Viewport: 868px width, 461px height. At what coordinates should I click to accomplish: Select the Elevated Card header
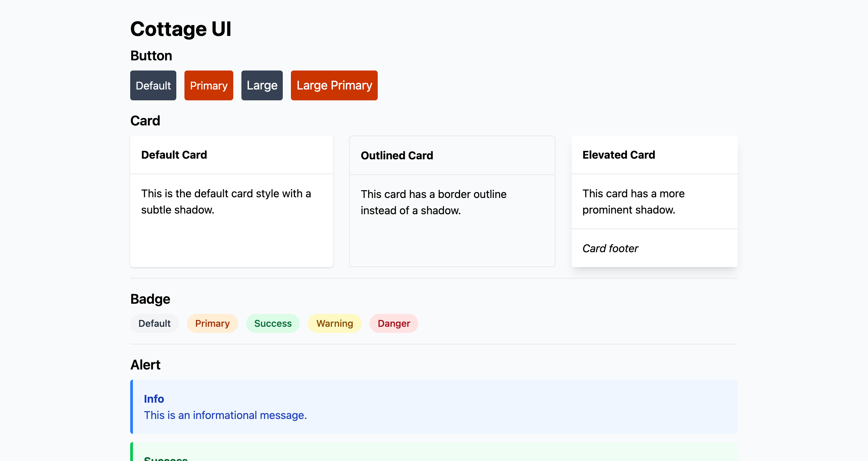(619, 155)
